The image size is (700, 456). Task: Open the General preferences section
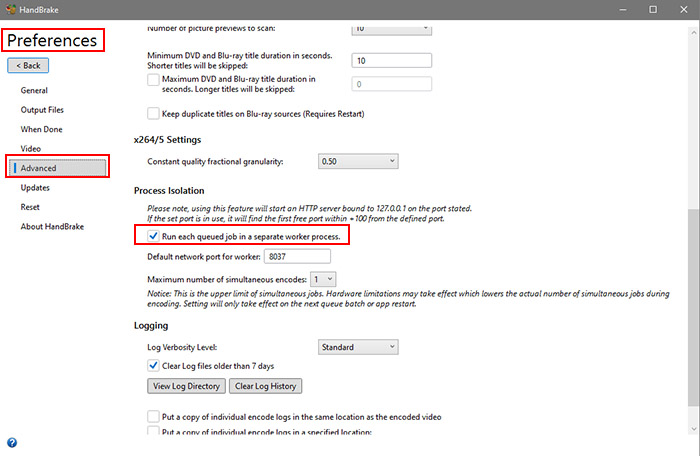[x=34, y=91]
